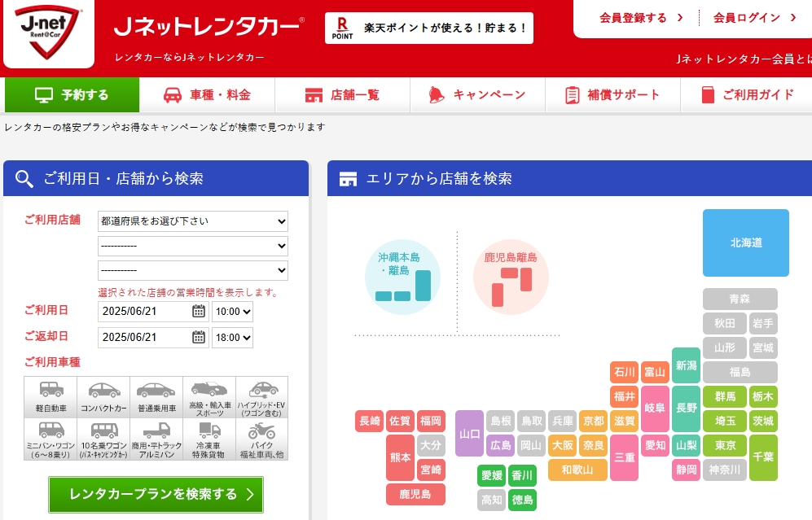Select 福井 on the area map
The height and width of the screenshot is (520, 812).
tap(625, 396)
